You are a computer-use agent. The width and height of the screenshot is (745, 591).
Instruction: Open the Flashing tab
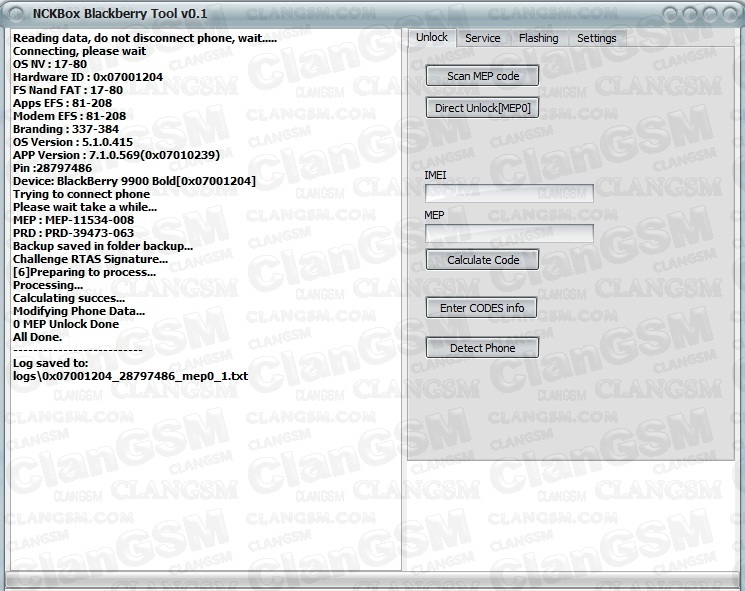[x=538, y=38]
